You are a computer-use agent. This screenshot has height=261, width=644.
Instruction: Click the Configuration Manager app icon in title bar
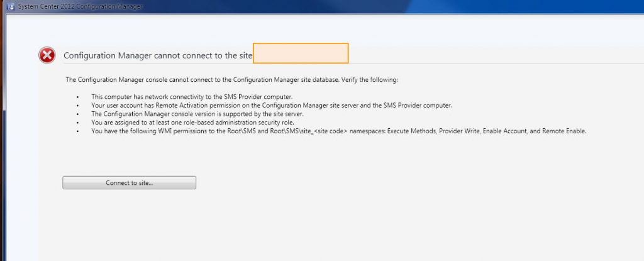tap(10, 6)
